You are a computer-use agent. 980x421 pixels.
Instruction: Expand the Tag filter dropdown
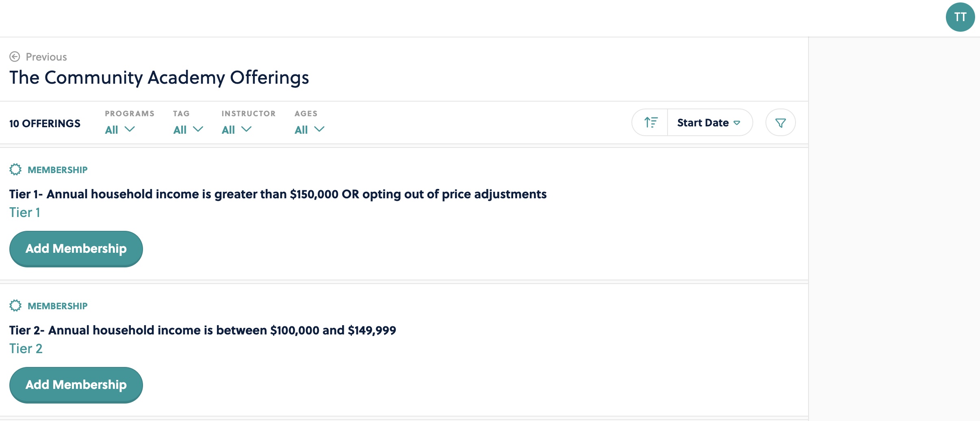pyautogui.click(x=188, y=130)
